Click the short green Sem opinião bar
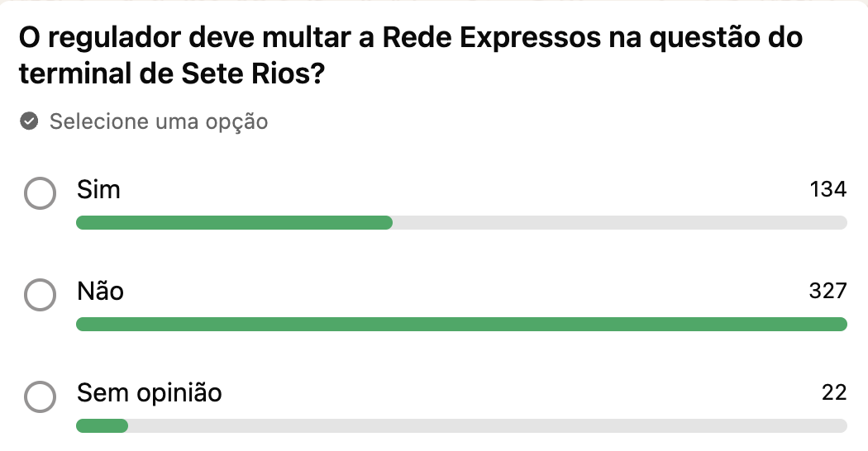 102,425
